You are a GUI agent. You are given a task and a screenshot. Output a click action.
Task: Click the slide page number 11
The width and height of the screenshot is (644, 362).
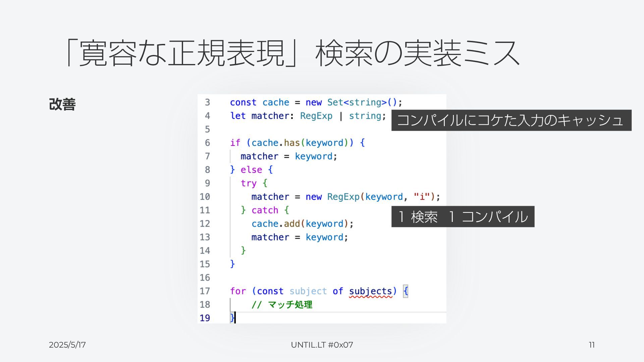592,345
